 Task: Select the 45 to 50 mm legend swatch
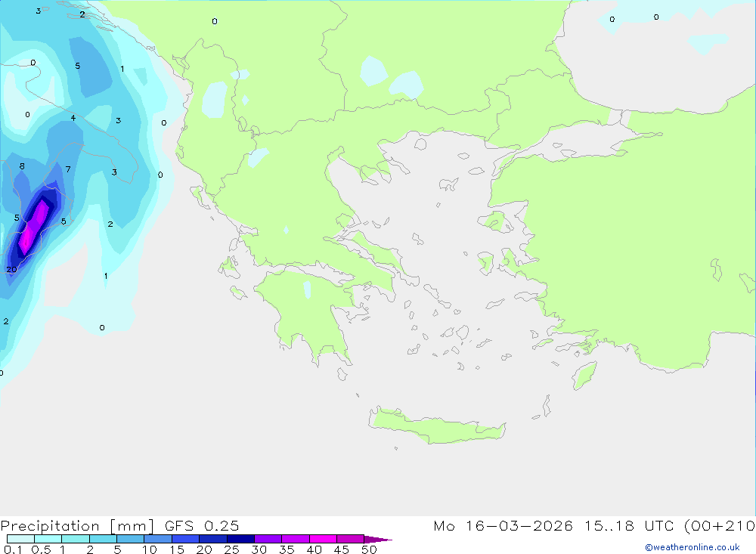tap(351, 539)
